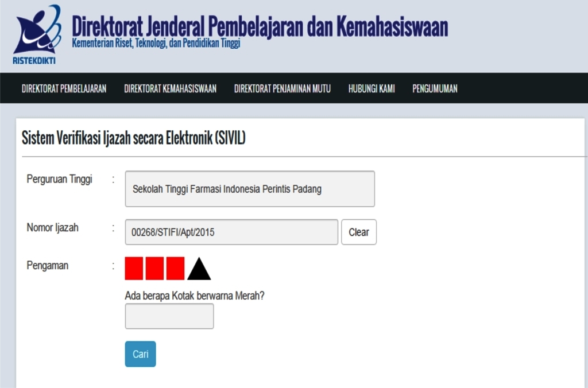Click the Sistem Verifikasi Ijazah heading

pyautogui.click(x=133, y=138)
